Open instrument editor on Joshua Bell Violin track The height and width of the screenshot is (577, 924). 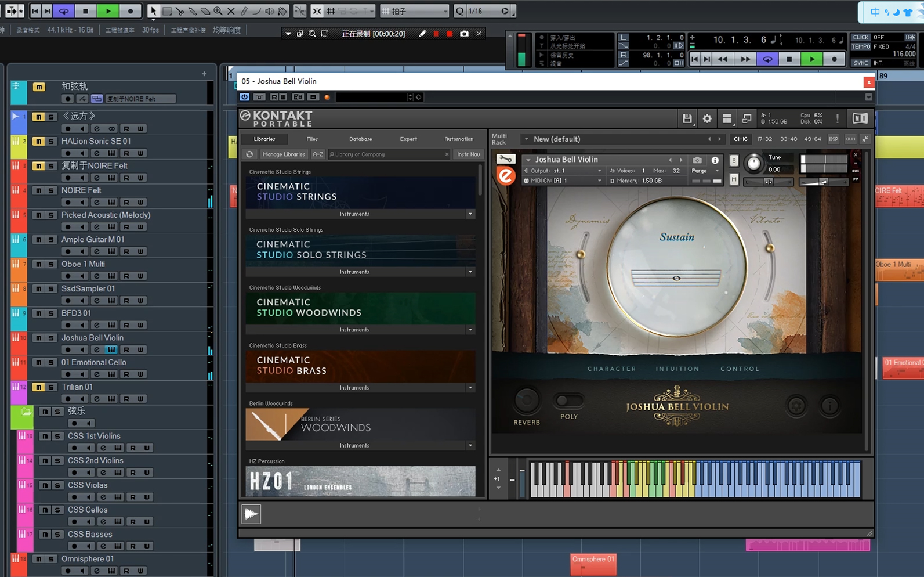(111, 349)
